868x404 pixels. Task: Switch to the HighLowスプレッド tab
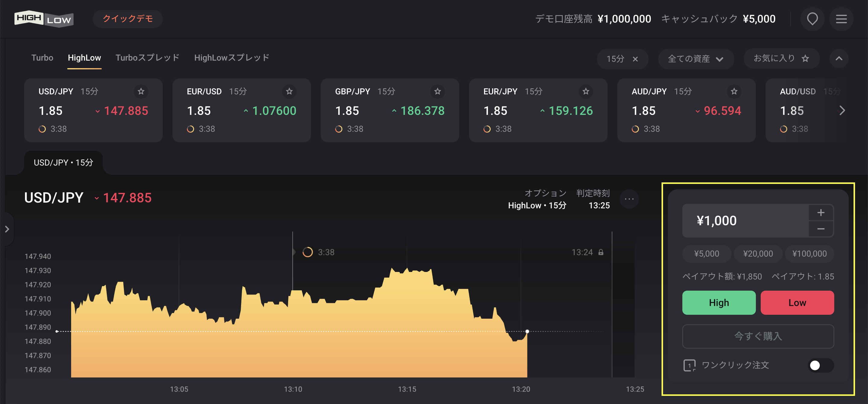(x=231, y=58)
